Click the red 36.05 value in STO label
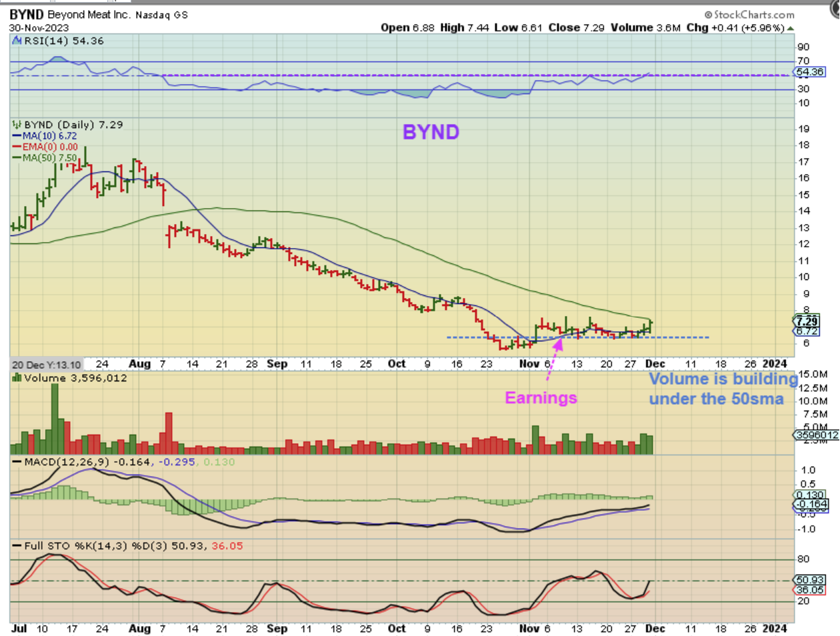Viewport: 840px width, 636px height. click(x=227, y=546)
